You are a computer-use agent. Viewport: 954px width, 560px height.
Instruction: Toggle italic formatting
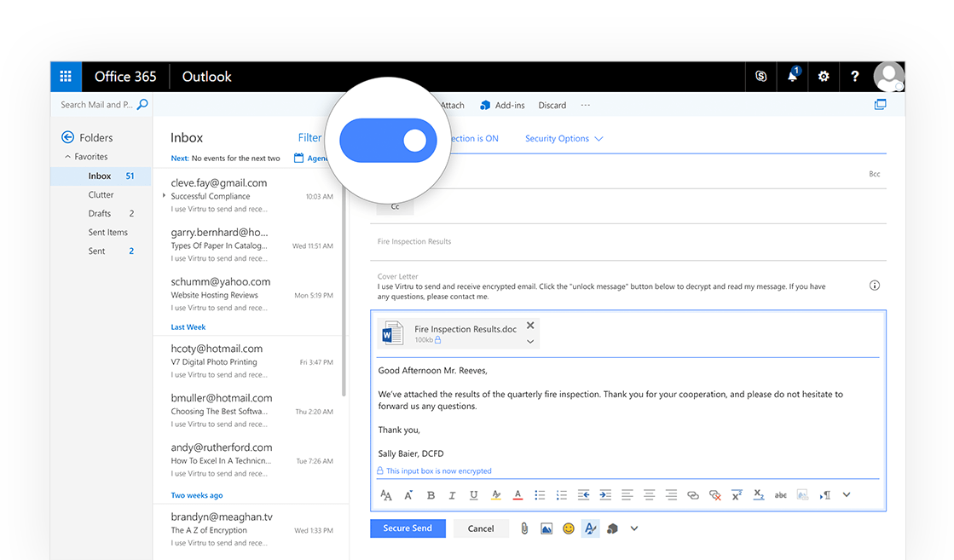[x=452, y=495]
